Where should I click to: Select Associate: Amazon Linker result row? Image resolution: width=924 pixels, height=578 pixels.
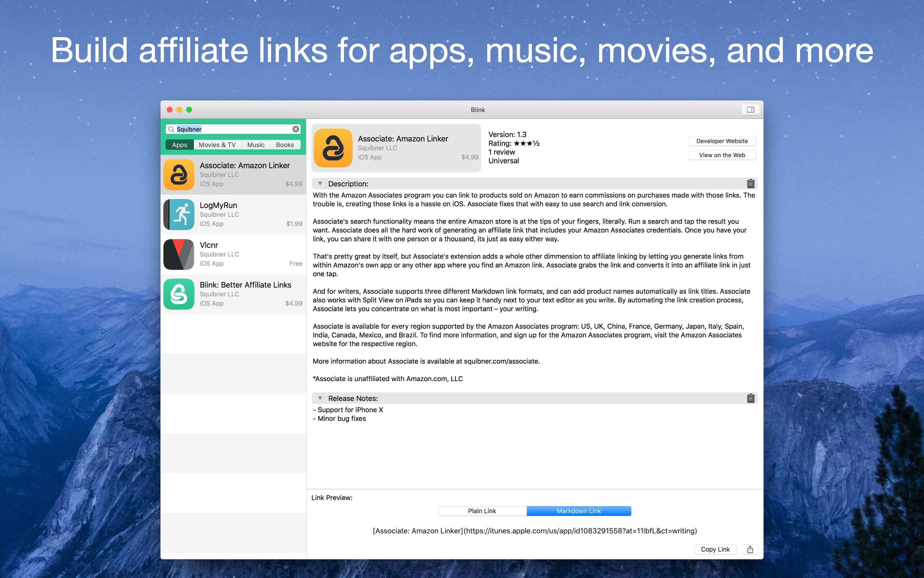coord(233,175)
